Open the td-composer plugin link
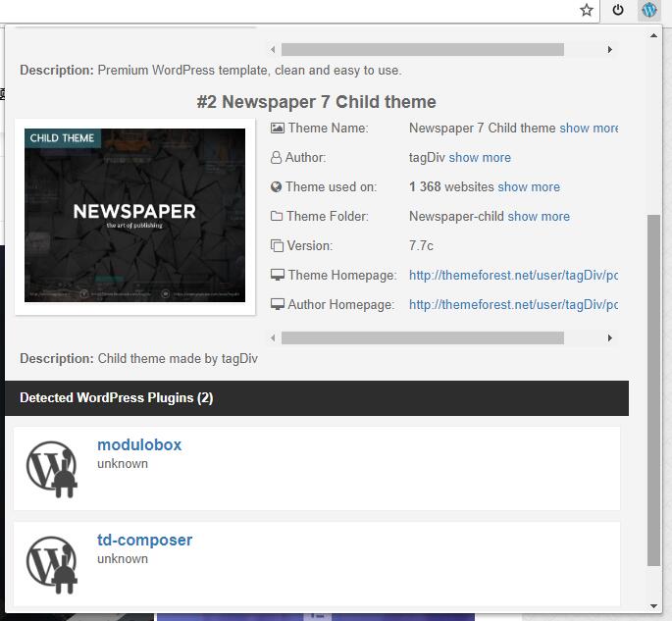 pyautogui.click(x=144, y=540)
